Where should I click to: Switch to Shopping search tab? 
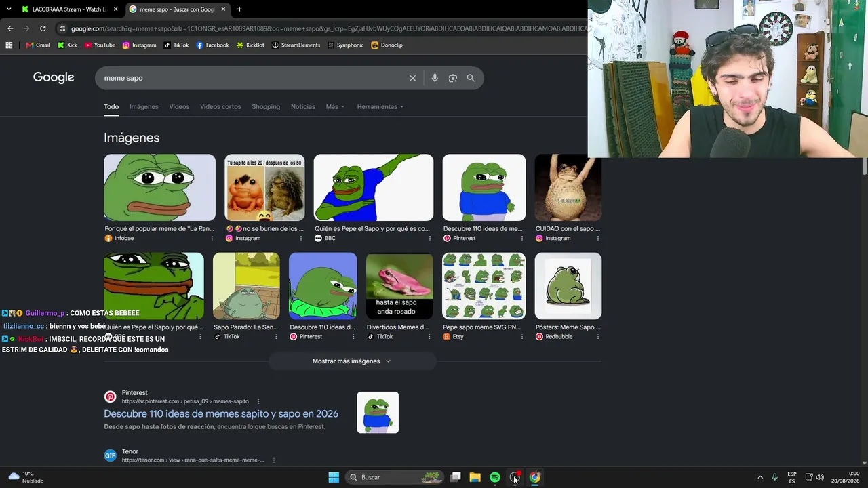point(266,107)
